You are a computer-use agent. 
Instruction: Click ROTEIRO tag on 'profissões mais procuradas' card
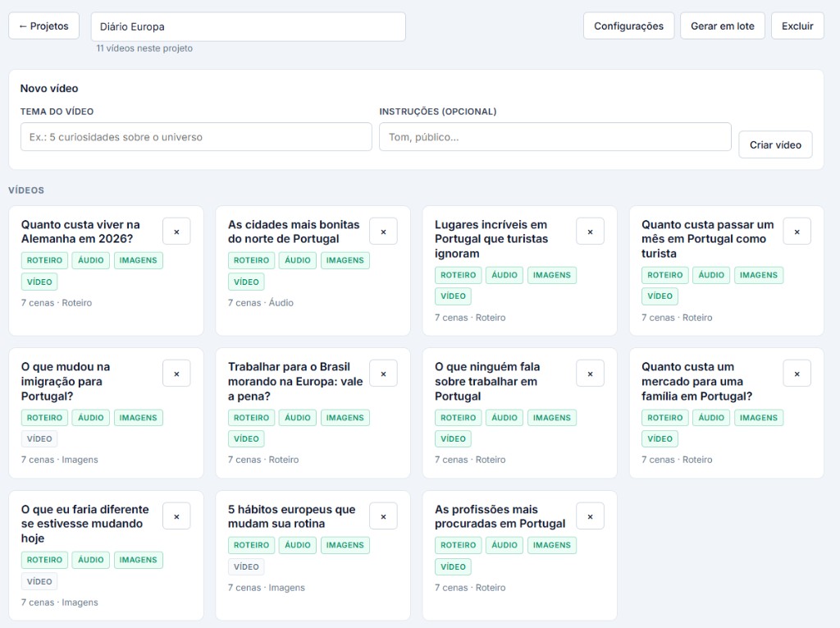click(x=458, y=545)
